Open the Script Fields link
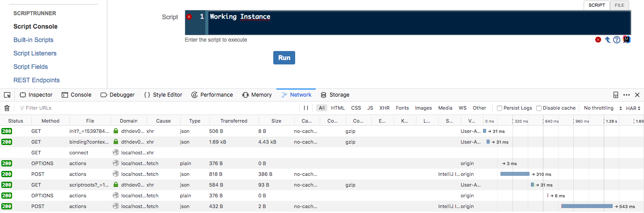The width and height of the screenshot is (644, 213). coord(31,67)
